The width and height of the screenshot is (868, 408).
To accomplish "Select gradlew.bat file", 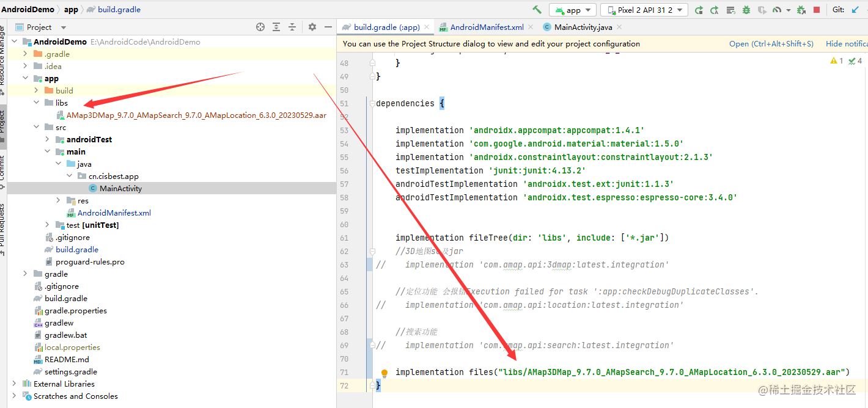I will [x=65, y=335].
